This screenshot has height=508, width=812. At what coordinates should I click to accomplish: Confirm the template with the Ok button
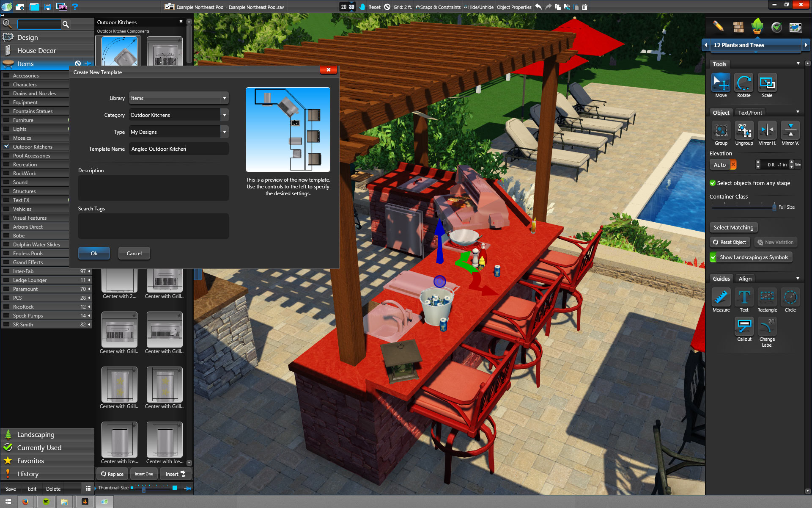tap(93, 253)
